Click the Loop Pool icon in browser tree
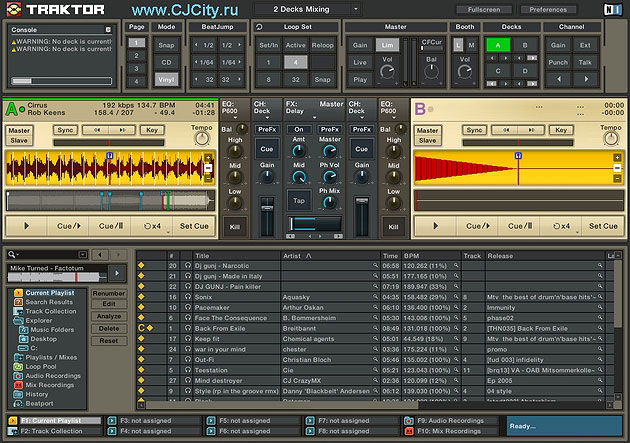 click(19, 365)
